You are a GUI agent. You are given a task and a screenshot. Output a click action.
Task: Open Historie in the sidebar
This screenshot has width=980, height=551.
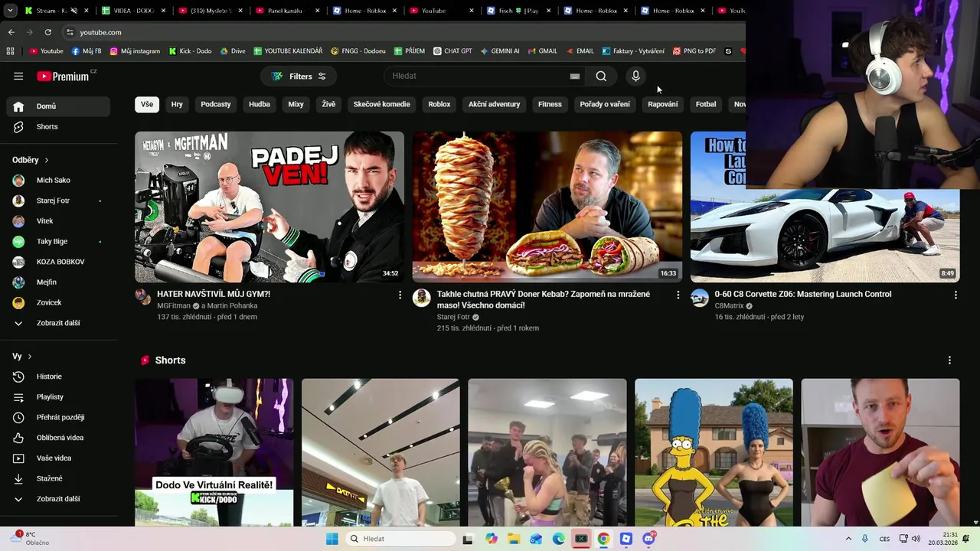[x=58, y=377]
